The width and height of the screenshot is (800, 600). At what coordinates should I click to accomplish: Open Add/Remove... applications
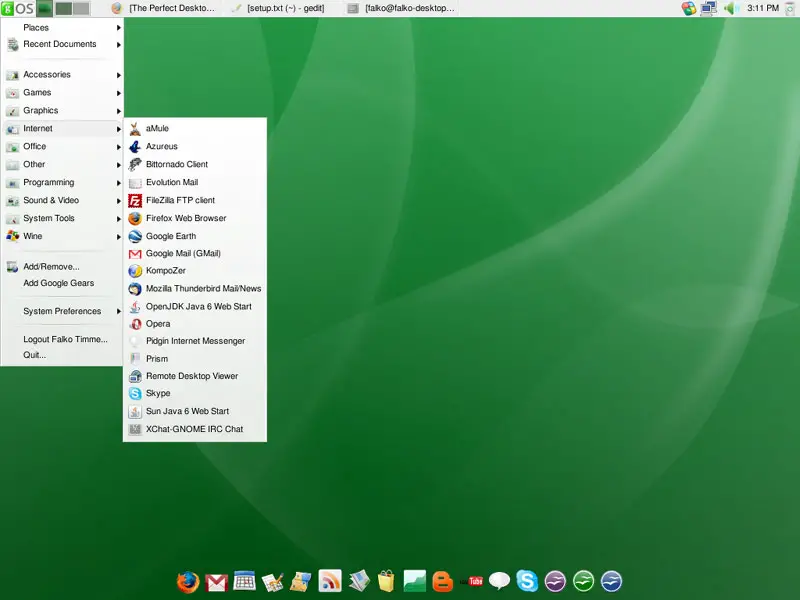pos(62,267)
